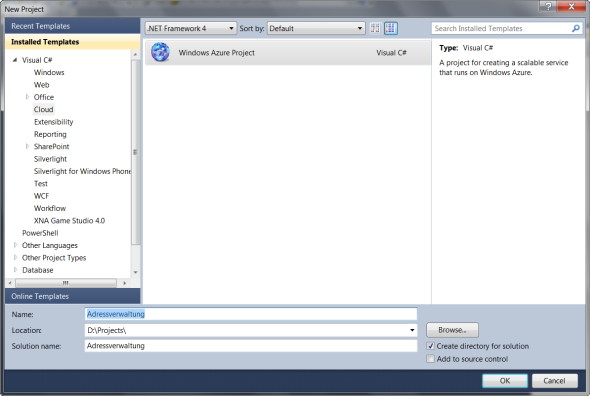590x396 pixels.
Task: Expand the Office tree node
Action: pyautogui.click(x=27, y=97)
